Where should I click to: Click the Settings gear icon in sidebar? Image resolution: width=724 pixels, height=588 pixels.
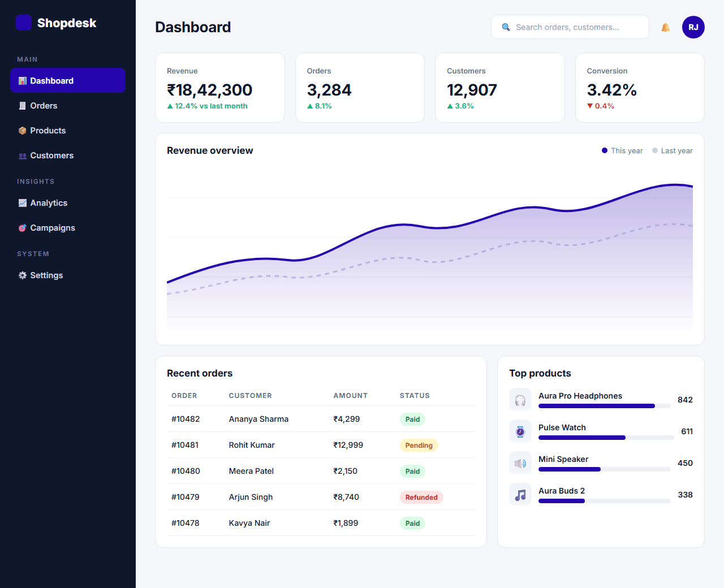[x=23, y=275]
